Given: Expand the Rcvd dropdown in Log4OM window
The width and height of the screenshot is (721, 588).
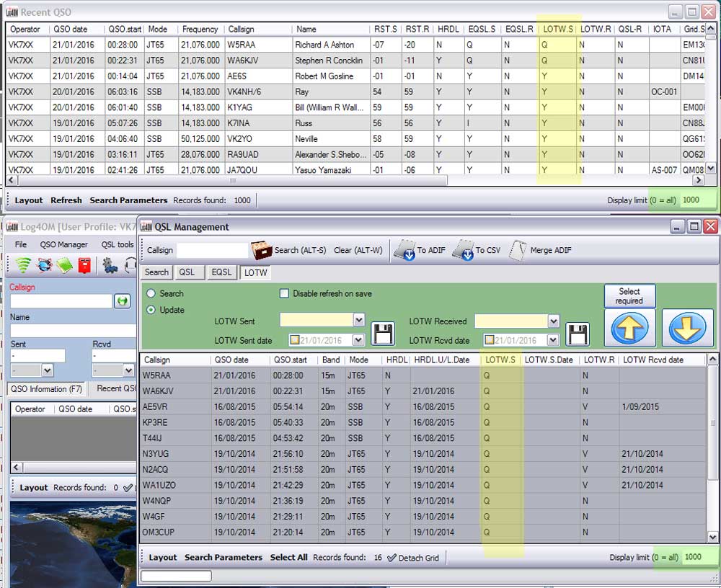Looking at the screenshot, I should 129,370.
